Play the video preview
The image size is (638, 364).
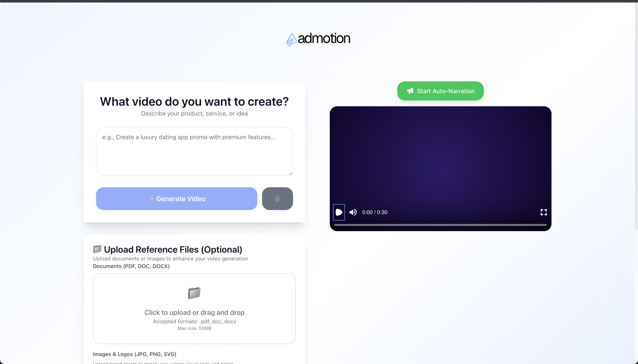click(x=339, y=212)
